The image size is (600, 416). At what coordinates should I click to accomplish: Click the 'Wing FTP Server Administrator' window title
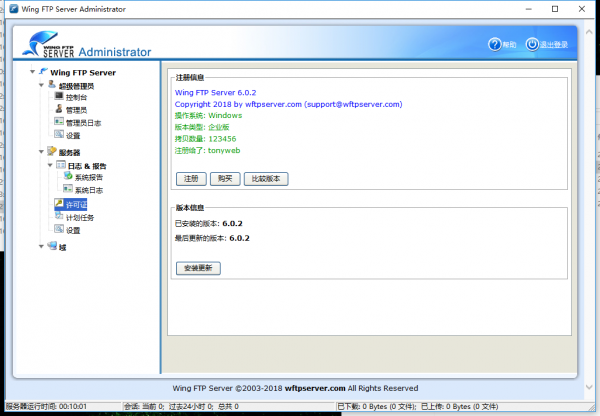click(x=73, y=9)
